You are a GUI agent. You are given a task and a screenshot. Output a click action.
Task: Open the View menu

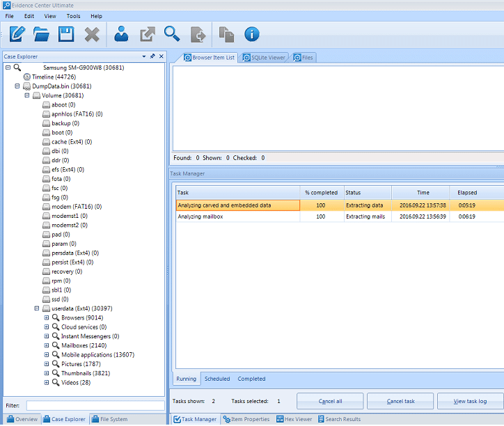(50, 16)
